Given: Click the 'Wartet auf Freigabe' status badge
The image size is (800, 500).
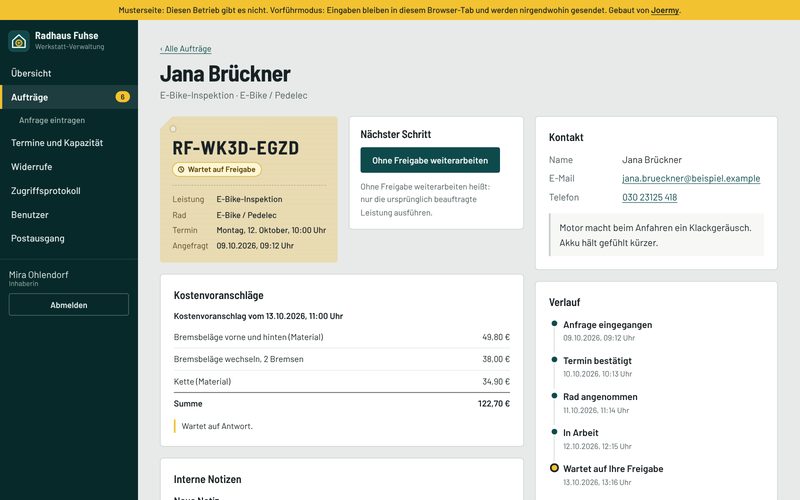Looking at the screenshot, I should (x=217, y=169).
